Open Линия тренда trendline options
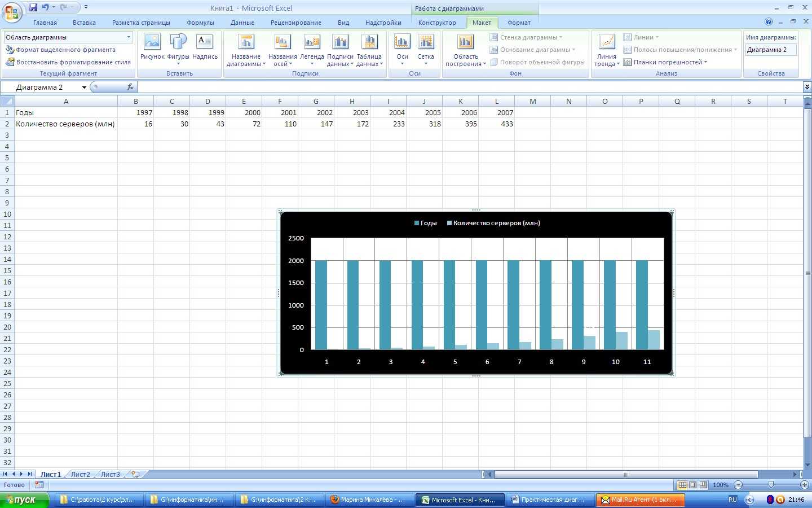The height and width of the screenshot is (508, 812). (607, 50)
